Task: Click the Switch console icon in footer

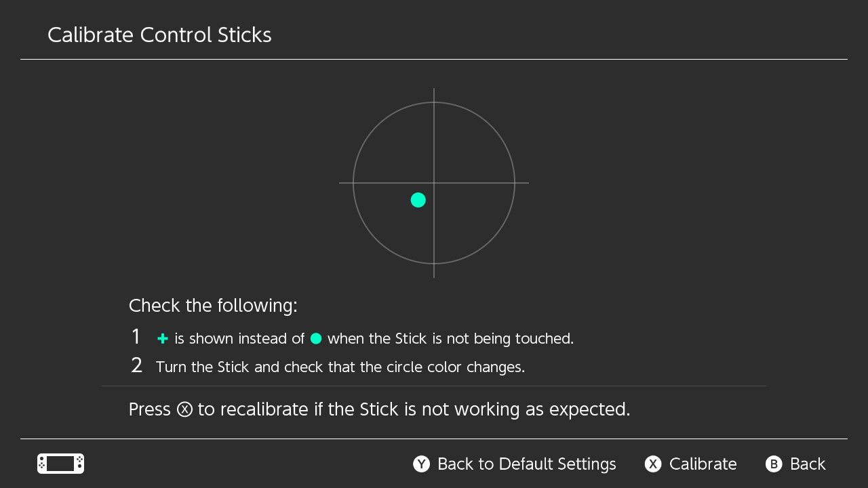Action: pyautogui.click(x=60, y=464)
